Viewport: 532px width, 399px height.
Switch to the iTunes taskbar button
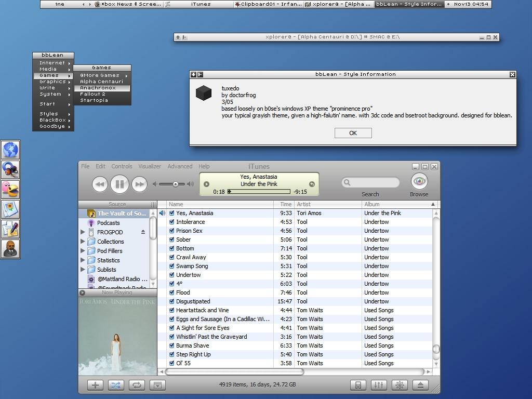coord(199,4)
